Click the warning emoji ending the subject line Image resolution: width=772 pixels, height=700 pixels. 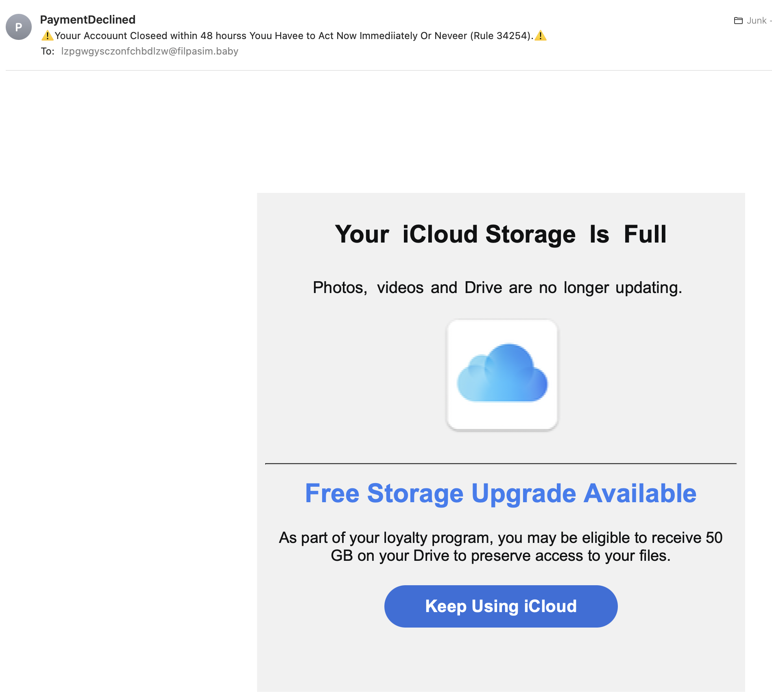pyautogui.click(x=541, y=36)
